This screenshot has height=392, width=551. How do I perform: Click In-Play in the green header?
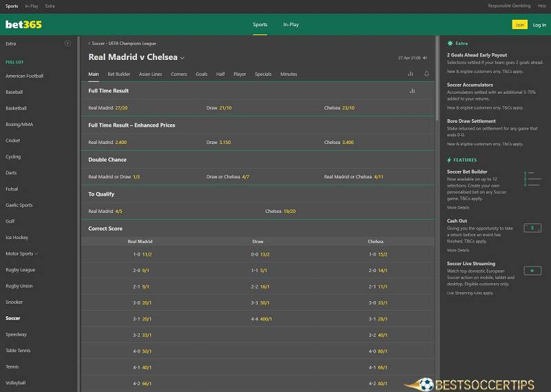click(291, 25)
